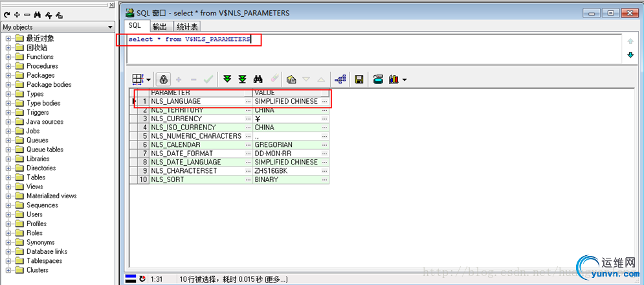Screen dimensions: 644x285
Task: Expand the 回收站 tree node
Action: pos(8,48)
